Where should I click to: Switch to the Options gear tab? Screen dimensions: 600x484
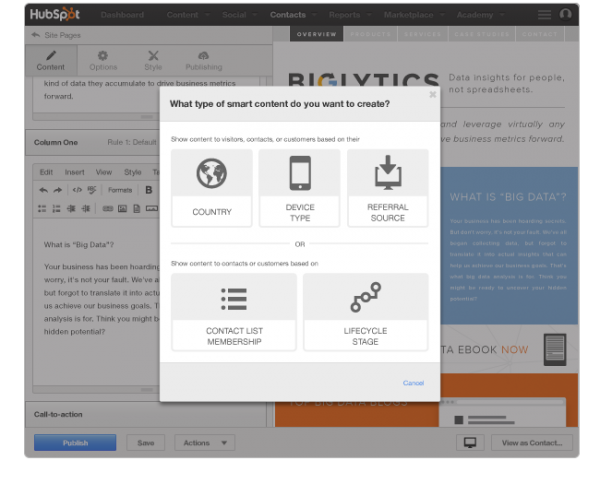point(103,60)
